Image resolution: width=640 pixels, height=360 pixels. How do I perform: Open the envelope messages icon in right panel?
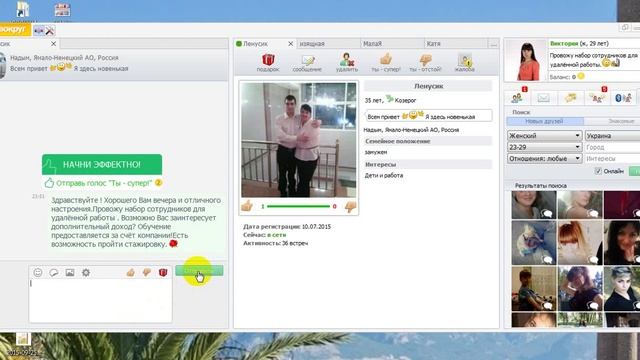click(x=543, y=98)
